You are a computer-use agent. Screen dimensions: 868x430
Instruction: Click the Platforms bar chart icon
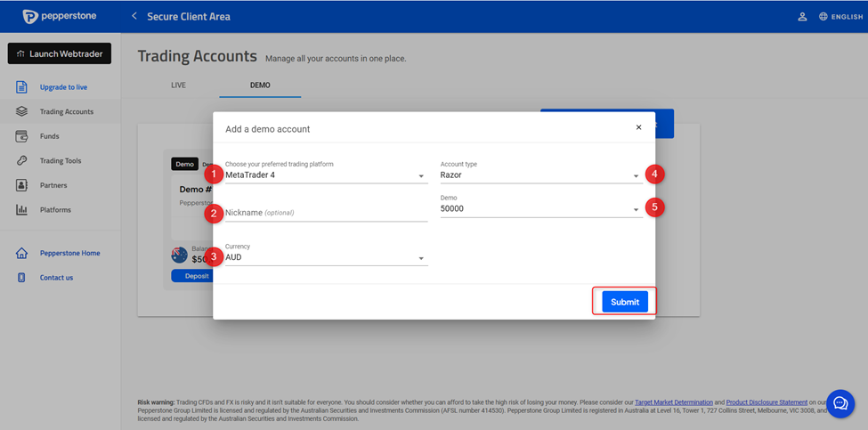tap(21, 210)
